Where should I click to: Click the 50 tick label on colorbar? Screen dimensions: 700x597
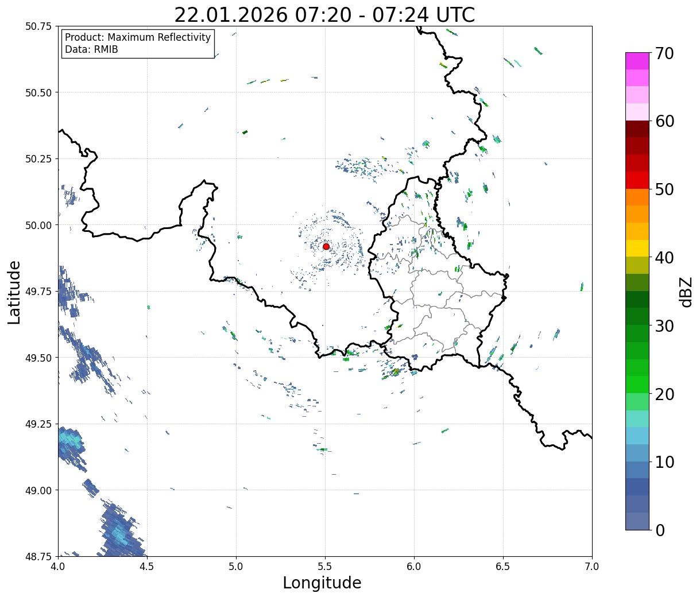[664, 189]
